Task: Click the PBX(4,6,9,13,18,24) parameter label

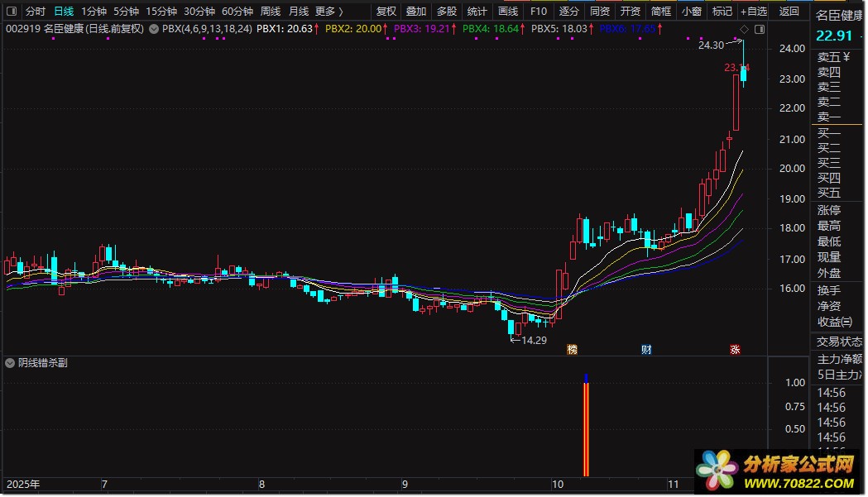Action: point(207,29)
